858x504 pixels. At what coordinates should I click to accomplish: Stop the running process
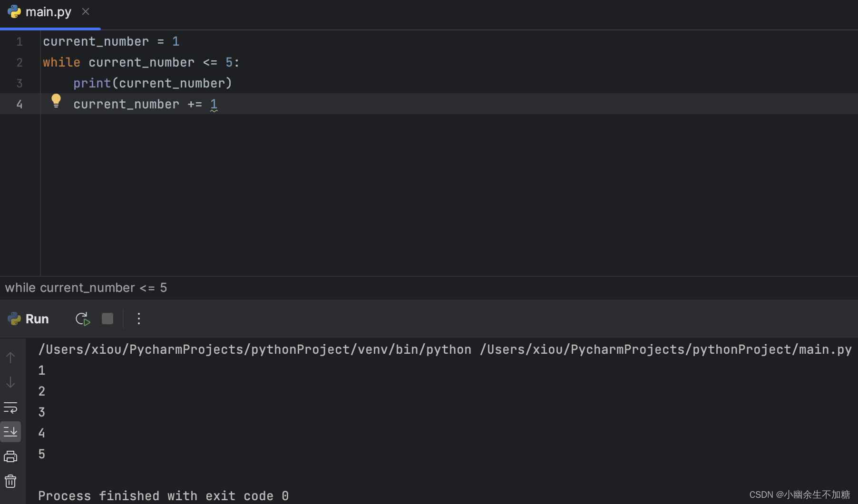pyautogui.click(x=107, y=319)
